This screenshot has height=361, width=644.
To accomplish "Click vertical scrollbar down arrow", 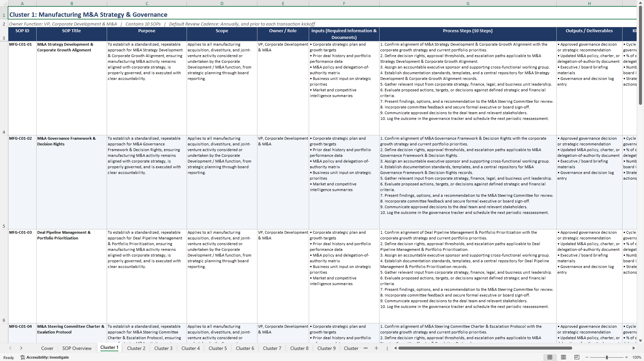I will point(640,341).
